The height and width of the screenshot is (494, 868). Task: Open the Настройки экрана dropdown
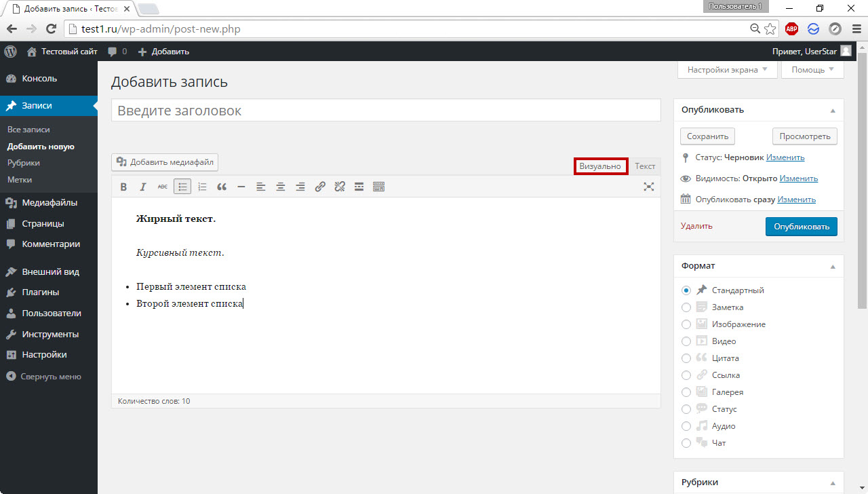tap(727, 70)
